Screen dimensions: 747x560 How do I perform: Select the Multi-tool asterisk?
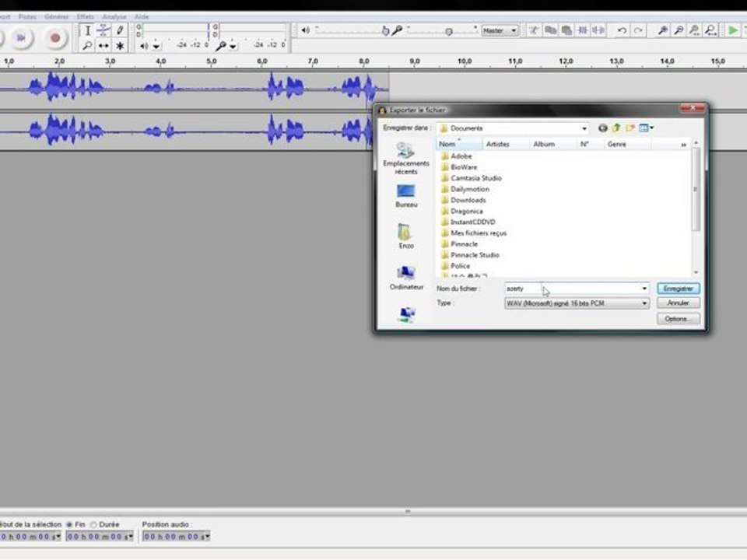click(x=120, y=46)
